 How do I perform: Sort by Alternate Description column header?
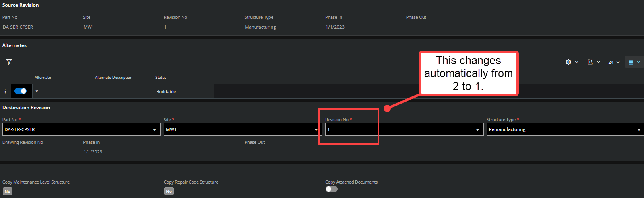[114, 78]
